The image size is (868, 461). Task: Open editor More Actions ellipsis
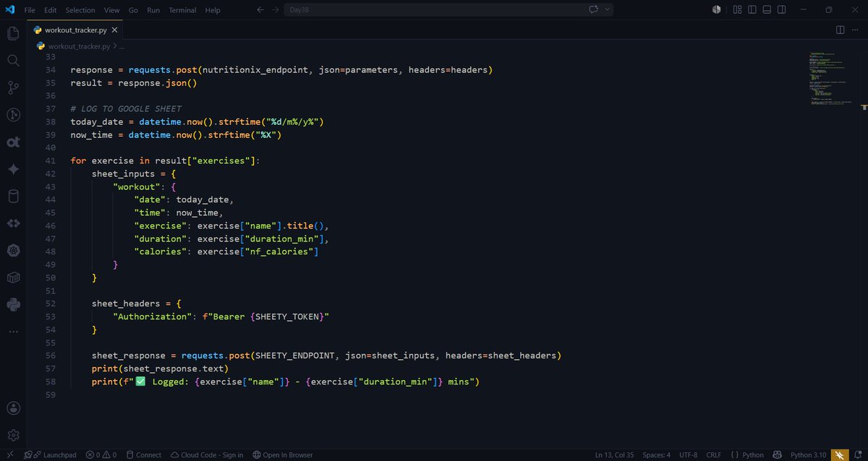(x=856, y=30)
